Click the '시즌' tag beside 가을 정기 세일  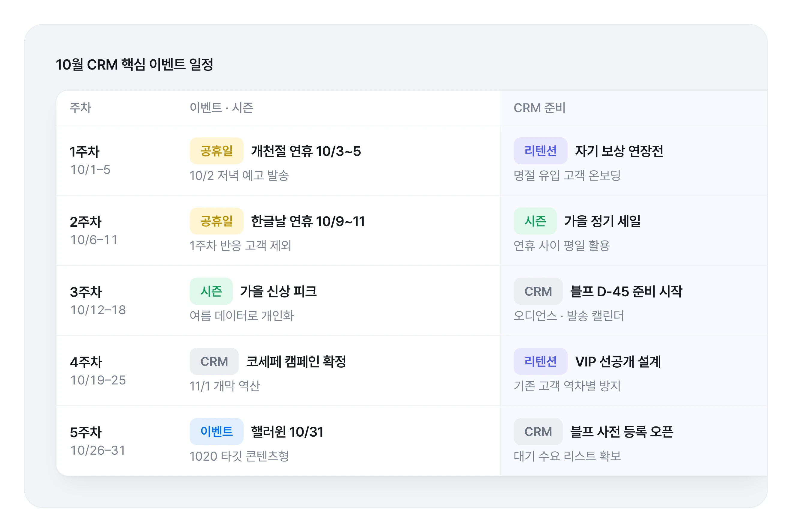tap(535, 221)
